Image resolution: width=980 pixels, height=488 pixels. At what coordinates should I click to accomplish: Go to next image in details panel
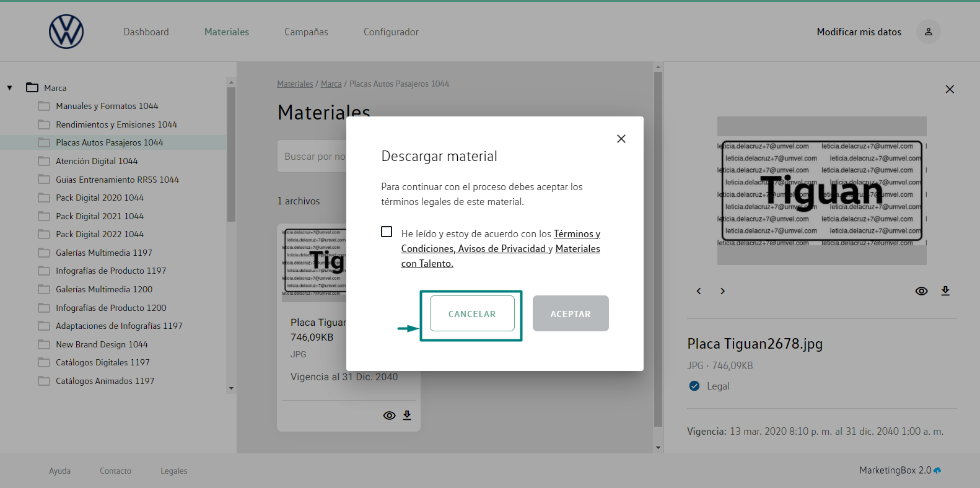click(x=722, y=291)
